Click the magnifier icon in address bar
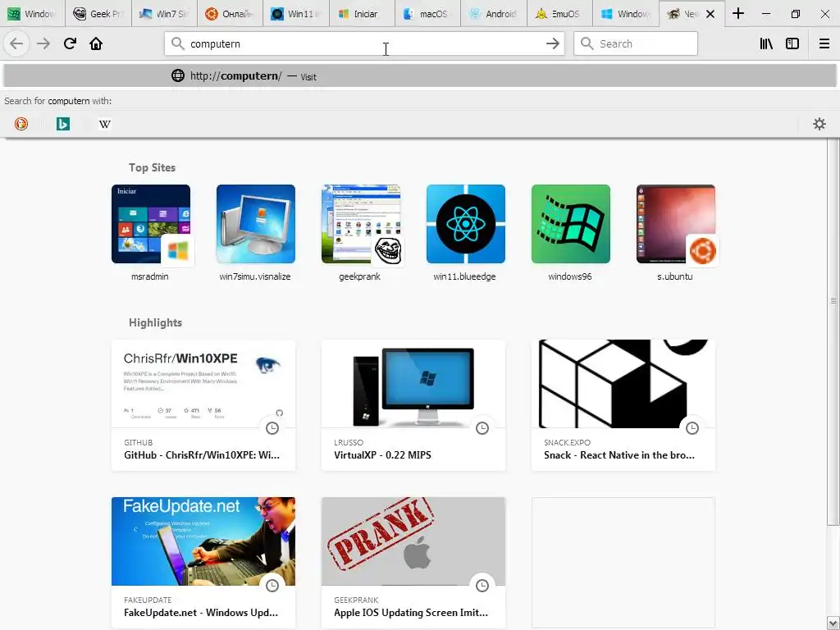The width and height of the screenshot is (840, 630). click(x=178, y=44)
